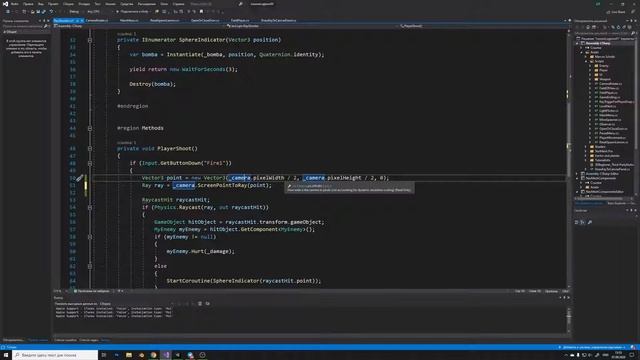Toggle auto-hide pin of Output panel
Screen dimensions: 640x360
(564, 298)
